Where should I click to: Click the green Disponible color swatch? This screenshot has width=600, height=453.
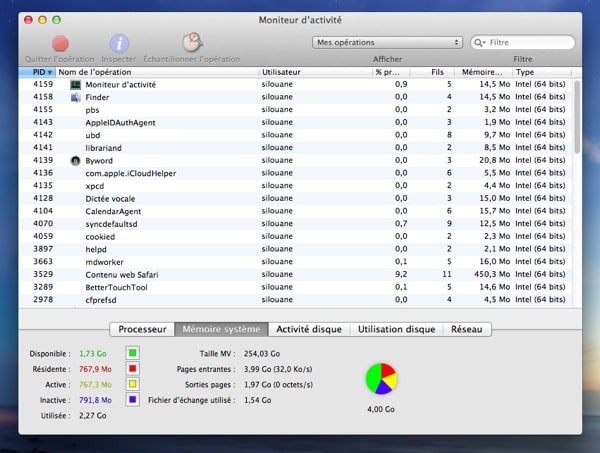click(132, 353)
